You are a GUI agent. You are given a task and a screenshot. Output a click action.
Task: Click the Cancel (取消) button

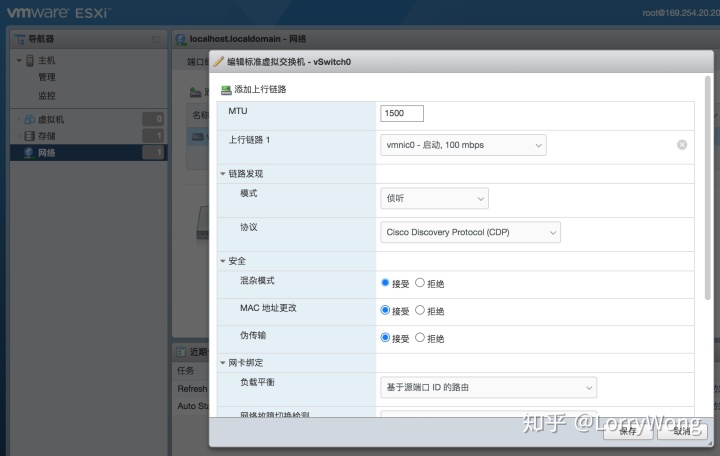click(x=682, y=431)
